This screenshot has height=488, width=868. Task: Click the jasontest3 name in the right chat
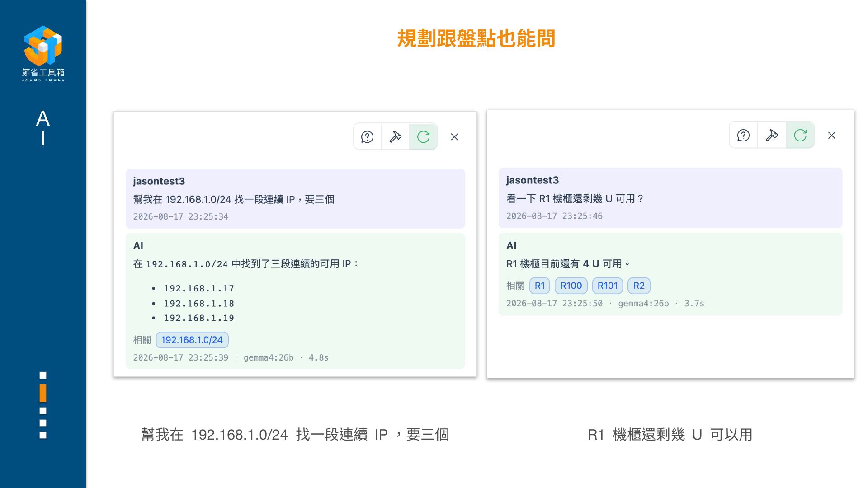[532, 180]
